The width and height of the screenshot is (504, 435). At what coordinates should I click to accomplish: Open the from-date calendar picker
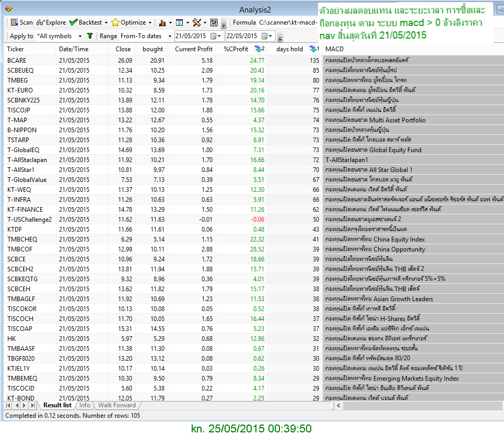click(216, 36)
